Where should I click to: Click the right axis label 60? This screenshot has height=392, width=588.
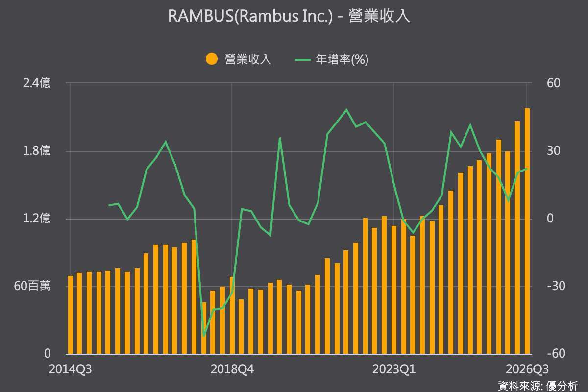pos(554,83)
